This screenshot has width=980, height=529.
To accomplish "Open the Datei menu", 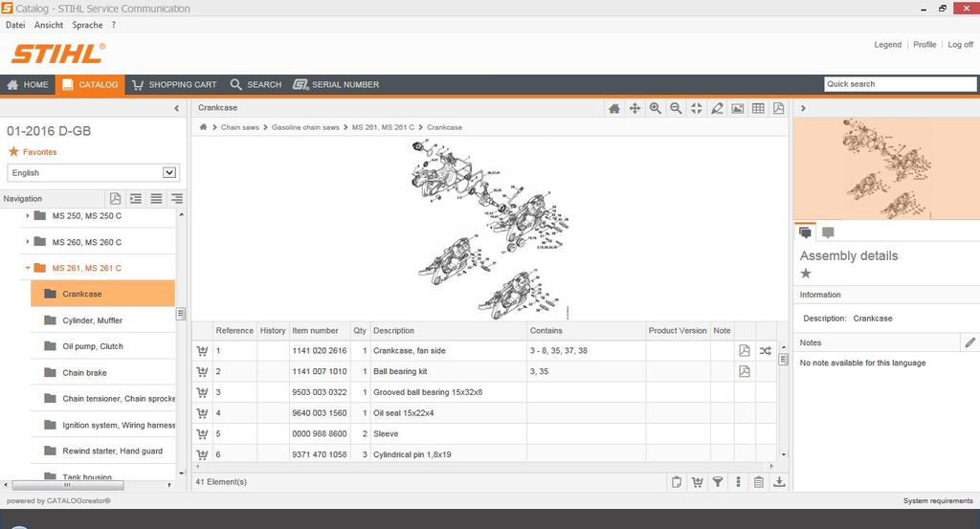I will coord(15,25).
